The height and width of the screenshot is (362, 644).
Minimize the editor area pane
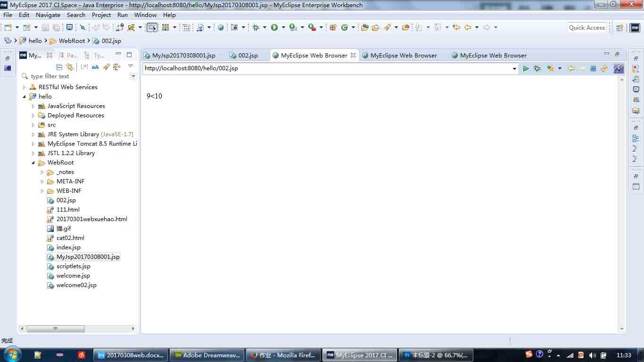click(607, 54)
